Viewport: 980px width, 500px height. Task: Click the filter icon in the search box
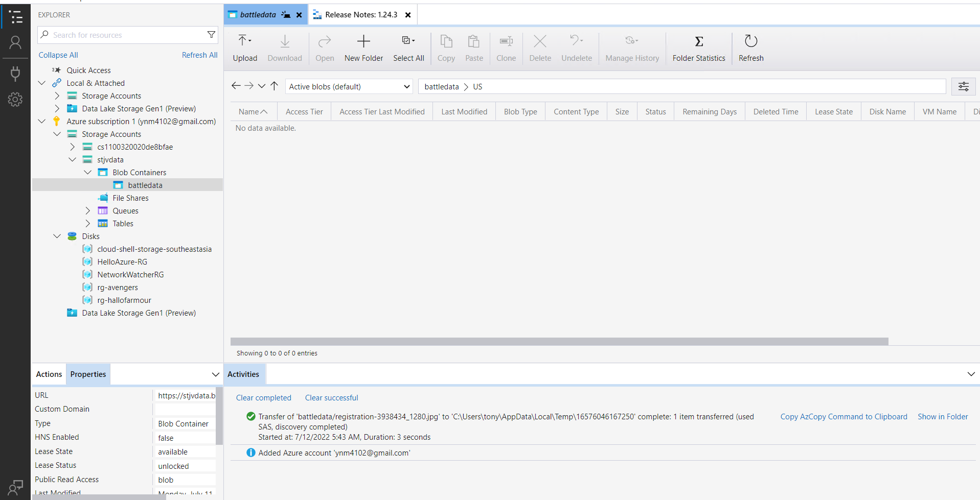pyautogui.click(x=211, y=35)
